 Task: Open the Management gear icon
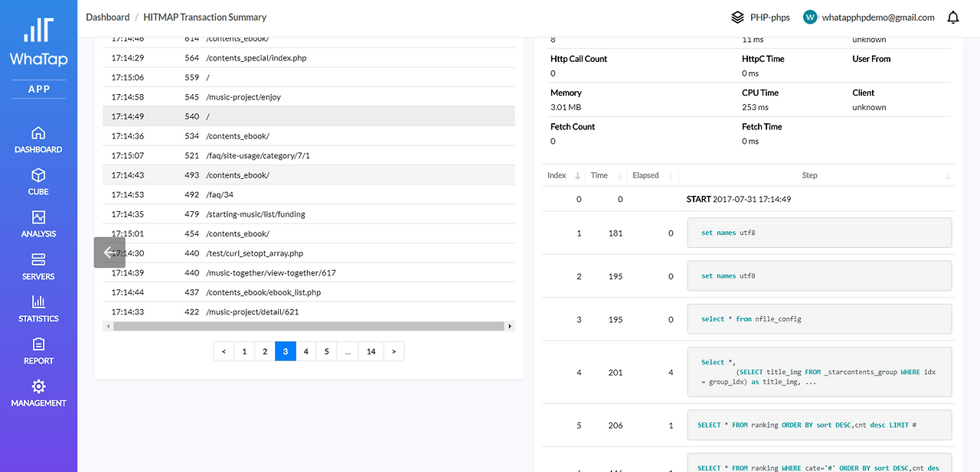click(x=38, y=386)
